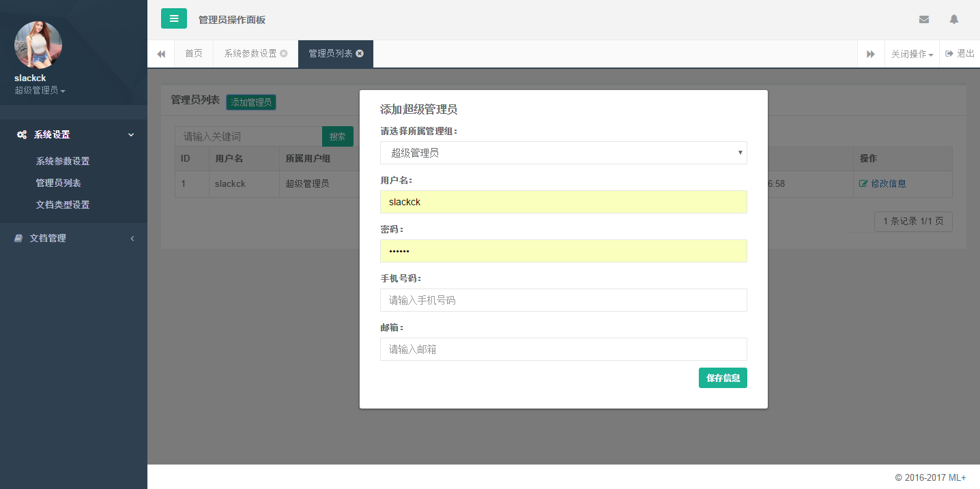Open the 所属管理组 select box
Screen dimensions: 980x489
point(563,153)
